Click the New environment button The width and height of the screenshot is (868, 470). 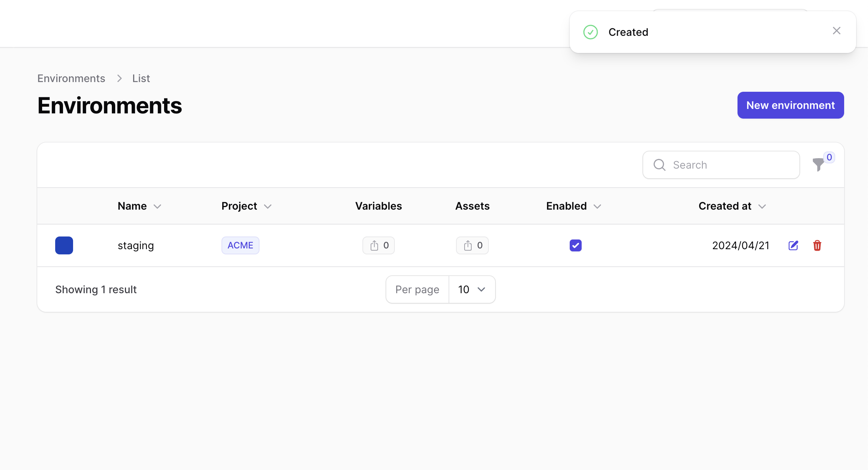tap(790, 105)
